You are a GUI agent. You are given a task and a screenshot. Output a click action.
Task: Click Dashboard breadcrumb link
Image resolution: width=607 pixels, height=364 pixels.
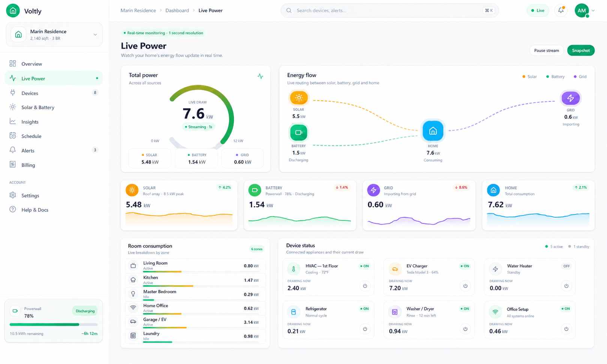pyautogui.click(x=177, y=10)
